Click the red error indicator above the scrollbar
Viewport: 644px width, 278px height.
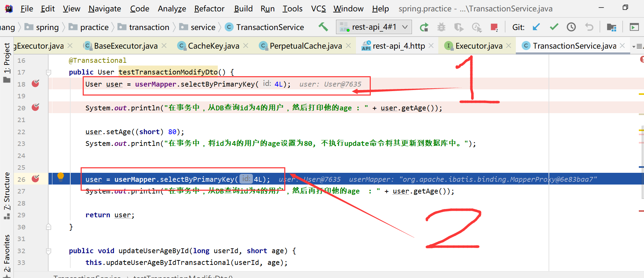pos(642,59)
